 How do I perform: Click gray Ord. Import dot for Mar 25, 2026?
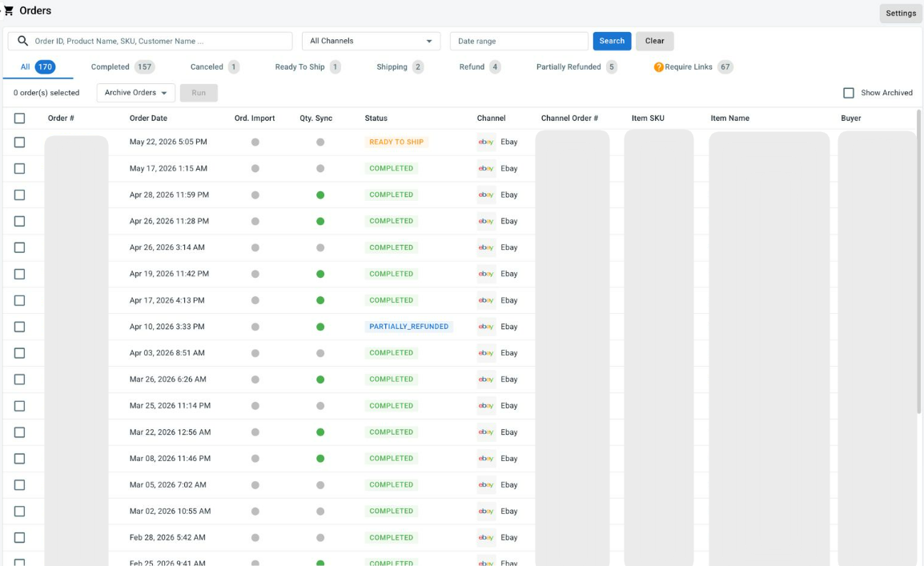[255, 406]
